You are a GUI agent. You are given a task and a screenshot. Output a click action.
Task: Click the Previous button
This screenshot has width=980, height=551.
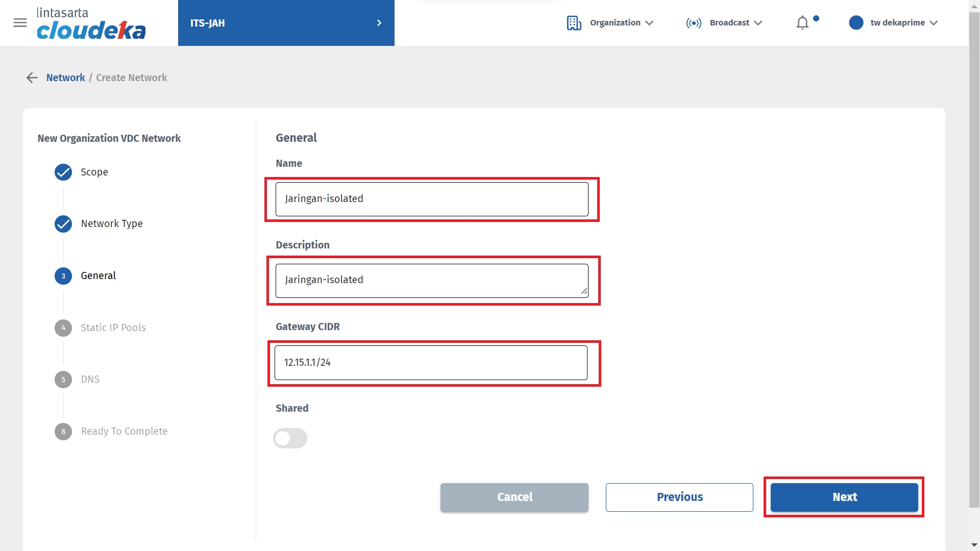tap(679, 497)
